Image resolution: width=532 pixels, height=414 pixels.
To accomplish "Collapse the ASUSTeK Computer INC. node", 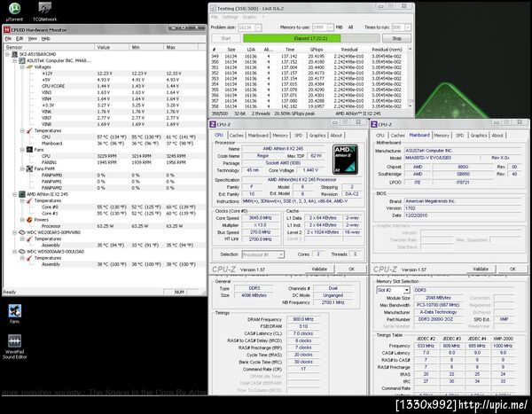I will 14,61.
